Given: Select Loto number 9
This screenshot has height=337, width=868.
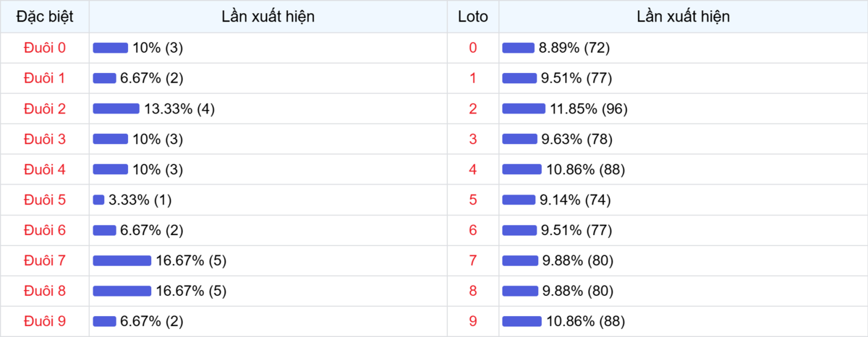Looking at the screenshot, I should 473,321.
